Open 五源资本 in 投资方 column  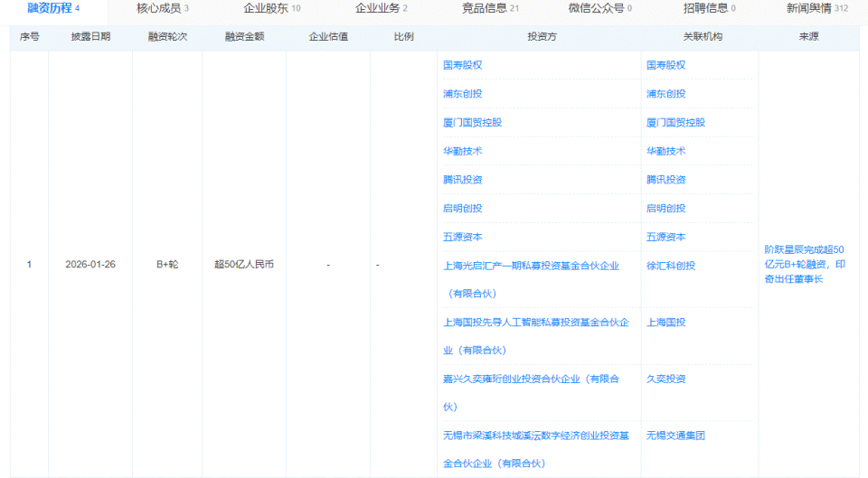point(462,238)
